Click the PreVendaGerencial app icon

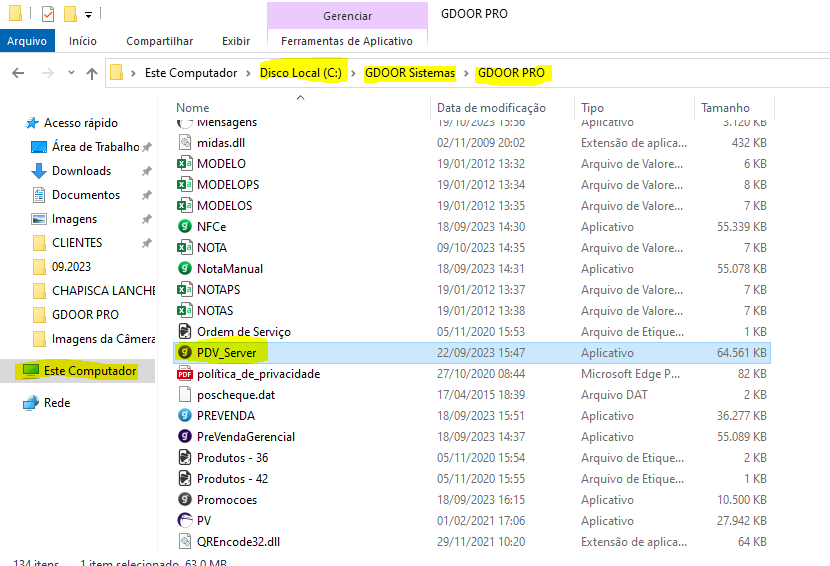pos(185,436)
